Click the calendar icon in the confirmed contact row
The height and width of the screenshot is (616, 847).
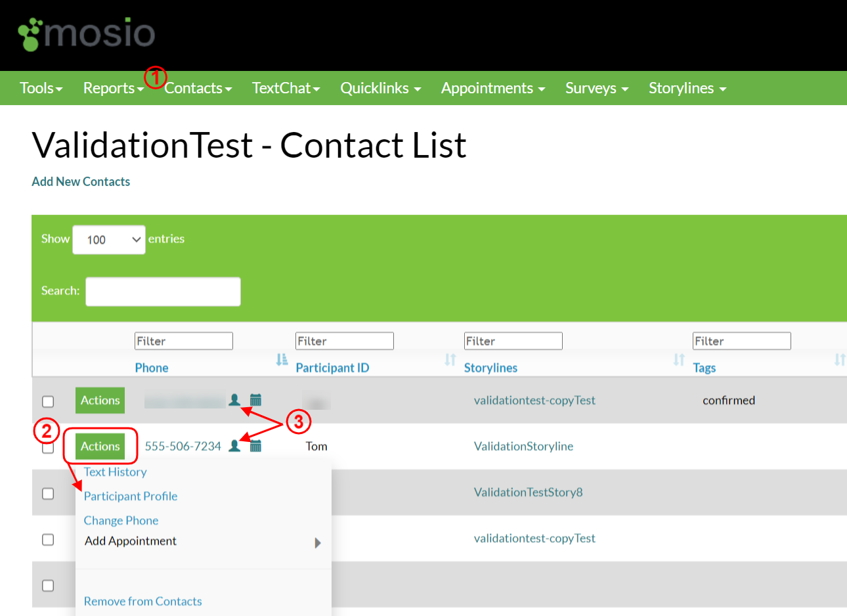[255, 399]
